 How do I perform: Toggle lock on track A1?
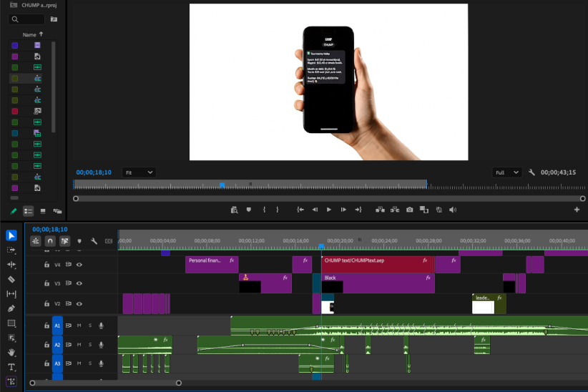pyautogui.click(x=46, y=325)
